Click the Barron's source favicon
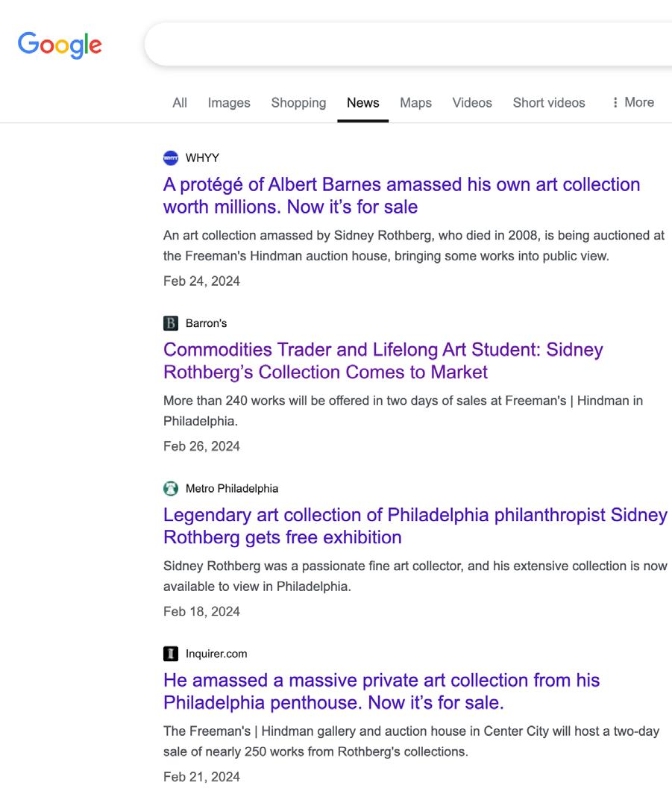672x803 pixels. click(171, 323)
